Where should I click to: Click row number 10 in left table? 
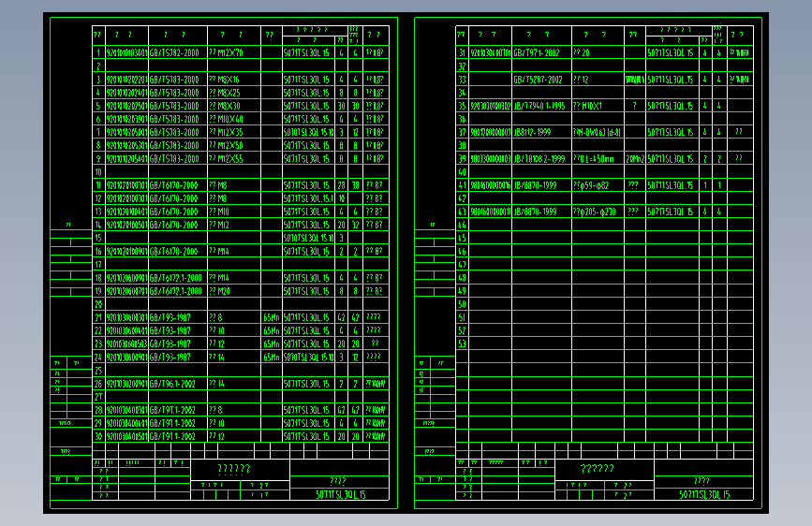tap(98, 172)
